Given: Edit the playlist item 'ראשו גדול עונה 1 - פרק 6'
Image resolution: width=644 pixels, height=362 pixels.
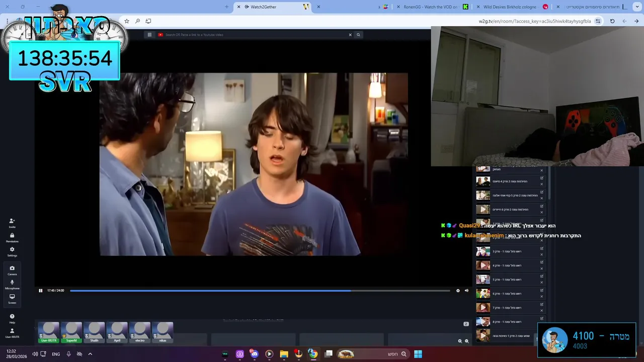Looking at the screenshot, I should pos(542,291).
